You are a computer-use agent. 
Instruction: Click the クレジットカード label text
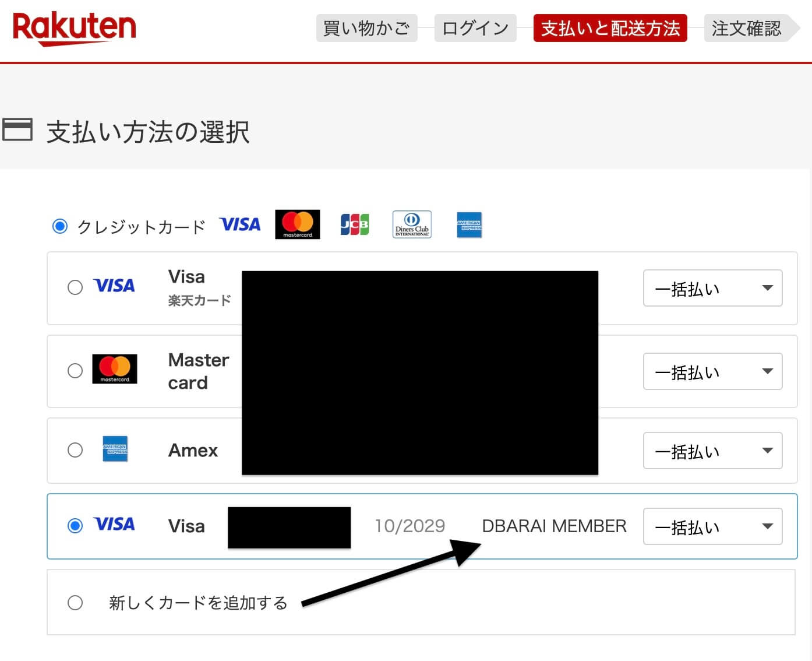point(142,227)
